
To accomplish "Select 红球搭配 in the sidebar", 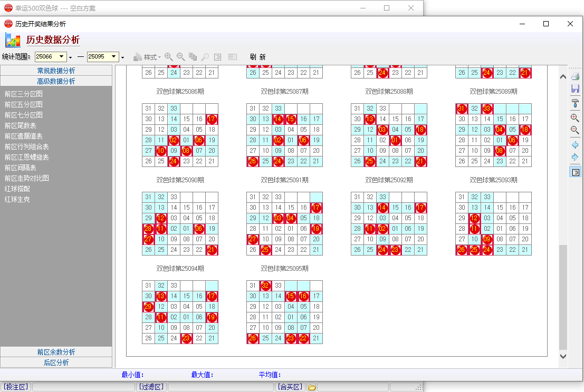I will pos(17,189).
